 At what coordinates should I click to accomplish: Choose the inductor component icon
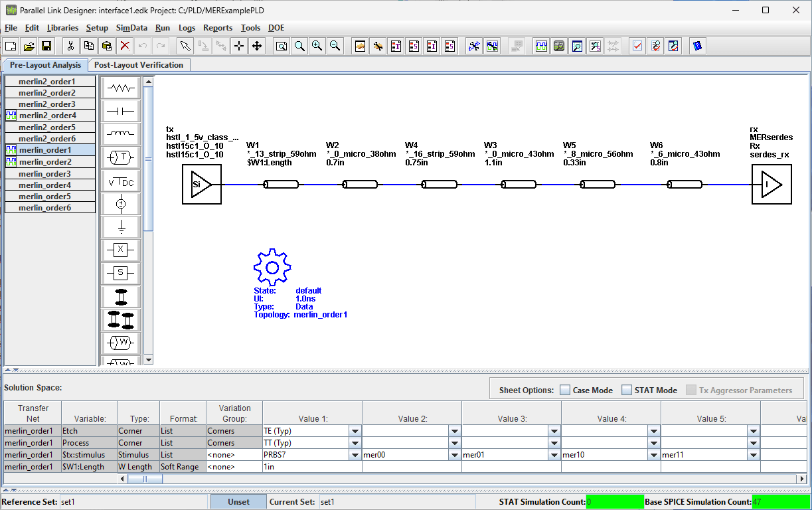[x=120, y=133]
